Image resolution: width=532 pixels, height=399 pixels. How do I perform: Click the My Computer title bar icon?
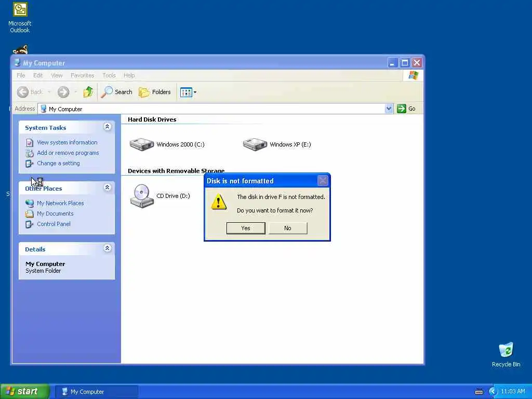[x=17, y=63]
